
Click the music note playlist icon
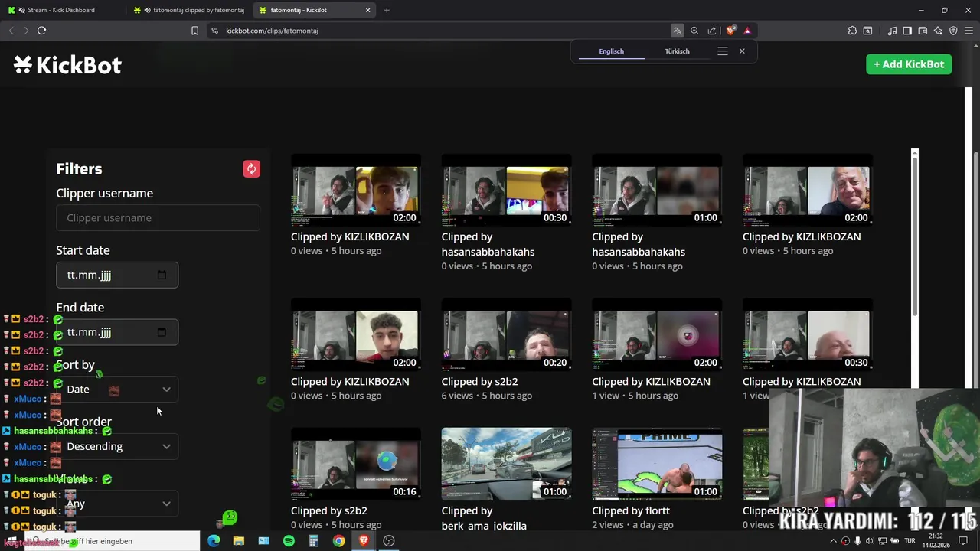pos(892,31)
